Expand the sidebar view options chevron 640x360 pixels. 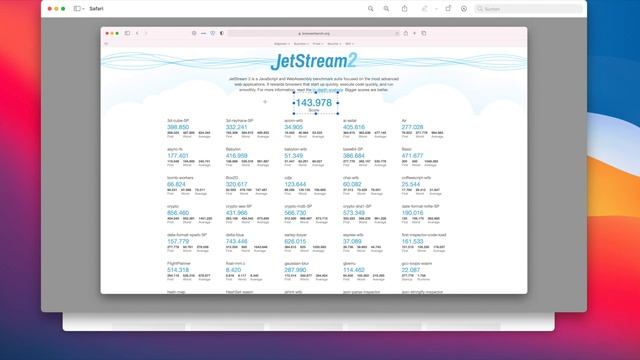[83, 9]
